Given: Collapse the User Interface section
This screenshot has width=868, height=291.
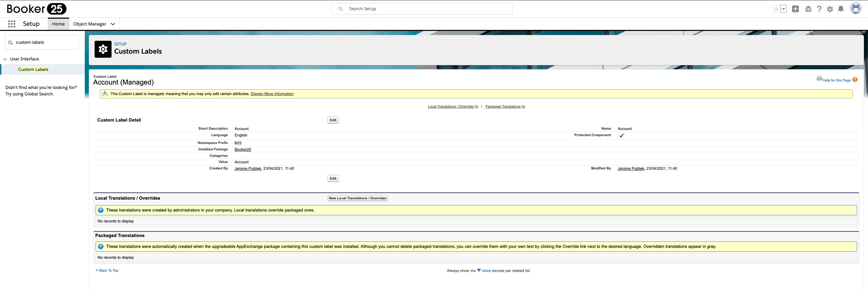Looking at the screenshot, I should (x=5, y=59).
